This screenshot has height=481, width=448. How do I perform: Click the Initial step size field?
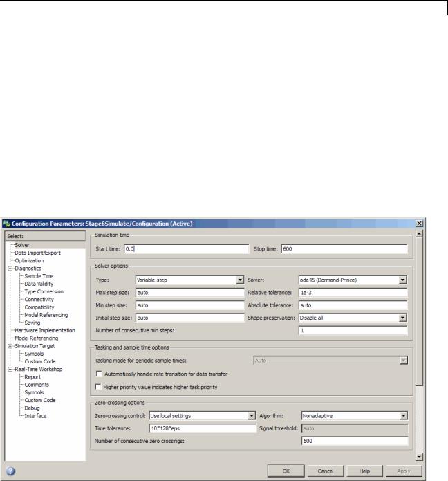(x=189, y=318)
